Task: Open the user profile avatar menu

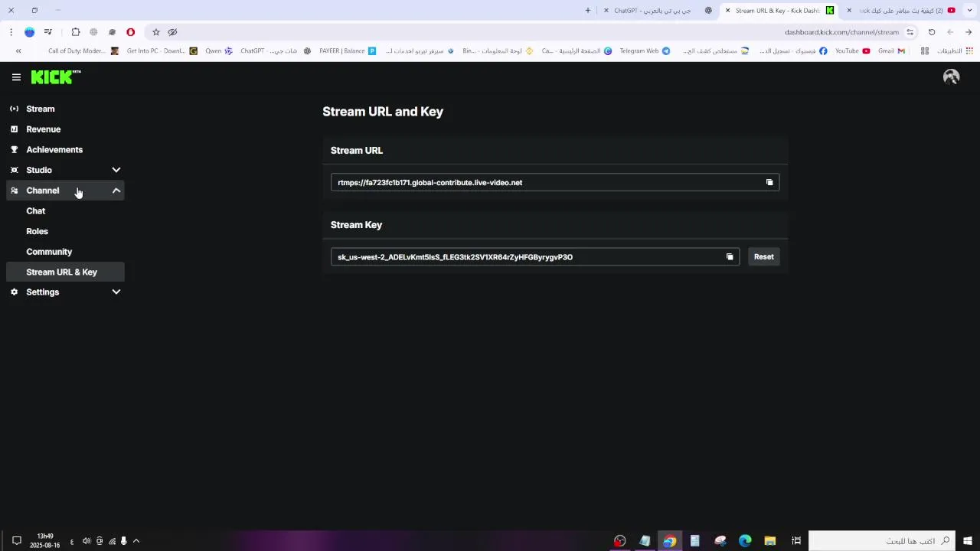Action: pyautogui.click(x=951, y=77)
